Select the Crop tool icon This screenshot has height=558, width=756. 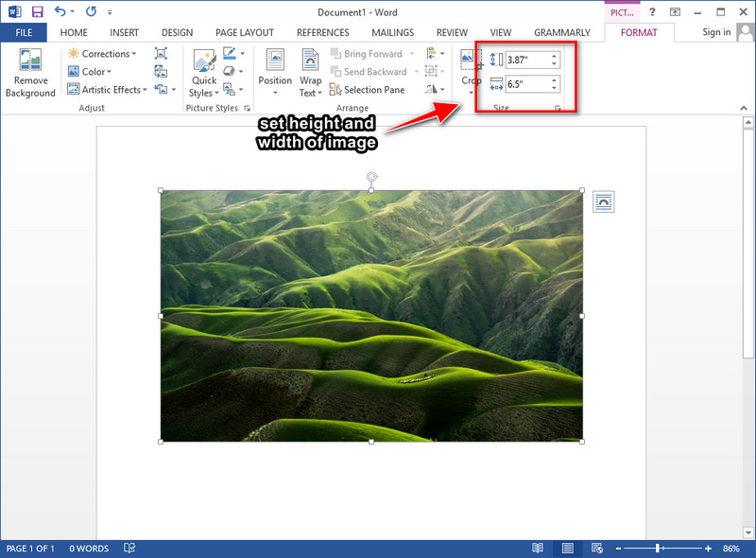[x=471, y=61]
